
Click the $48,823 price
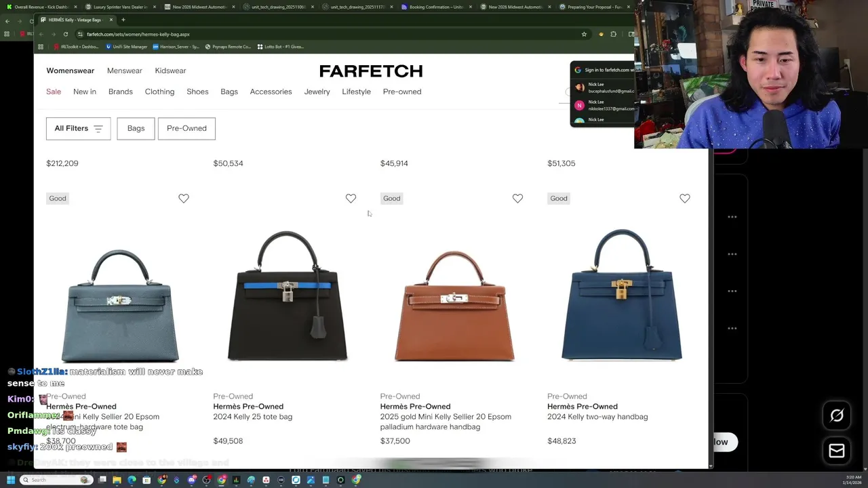coord(561,441)
